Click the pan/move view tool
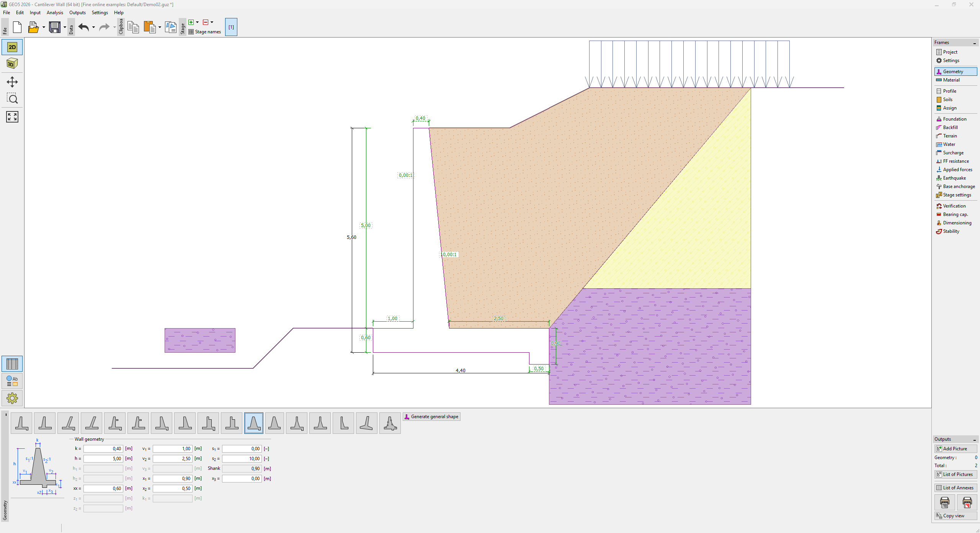Screen dimensions: 980x533 click(12, 82)
